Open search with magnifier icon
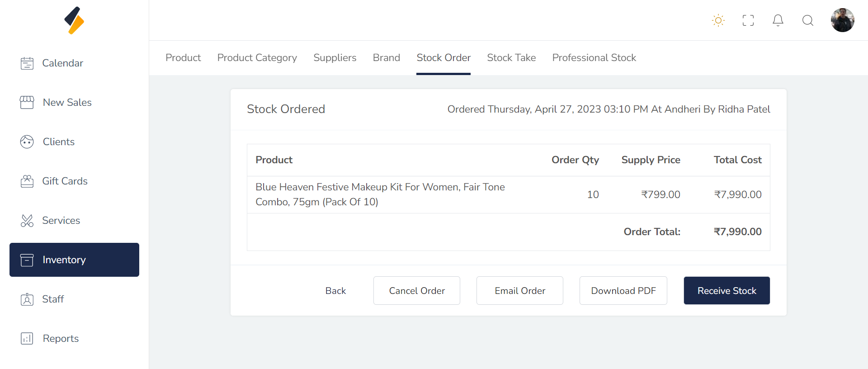868x369 pixels. pos(807,20)
